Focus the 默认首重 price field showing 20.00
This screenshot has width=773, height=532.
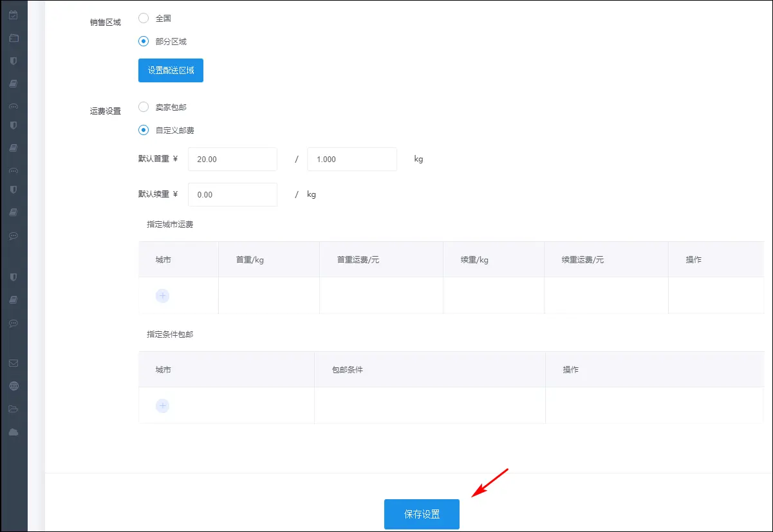click(x=232, y=159)
